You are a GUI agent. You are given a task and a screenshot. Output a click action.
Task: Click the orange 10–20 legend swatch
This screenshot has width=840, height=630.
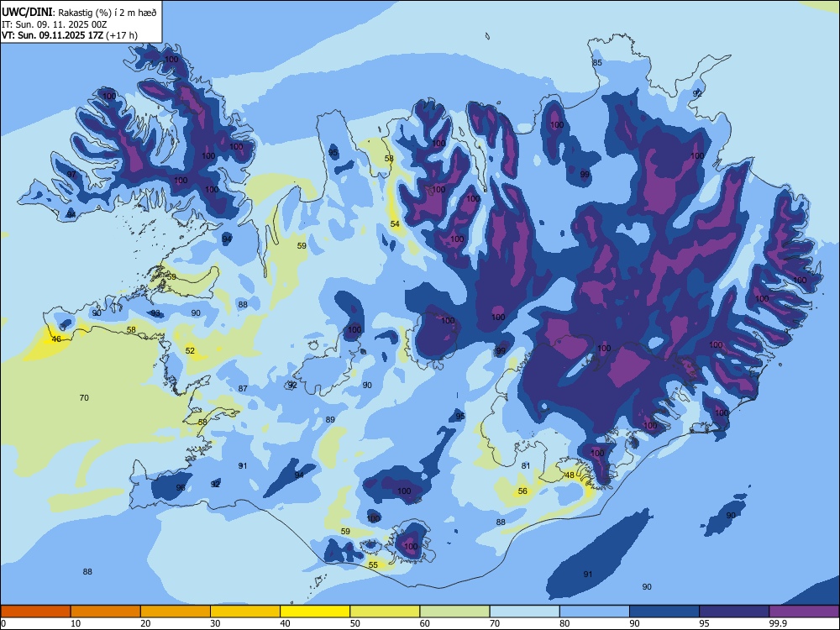tap(106, 612)
